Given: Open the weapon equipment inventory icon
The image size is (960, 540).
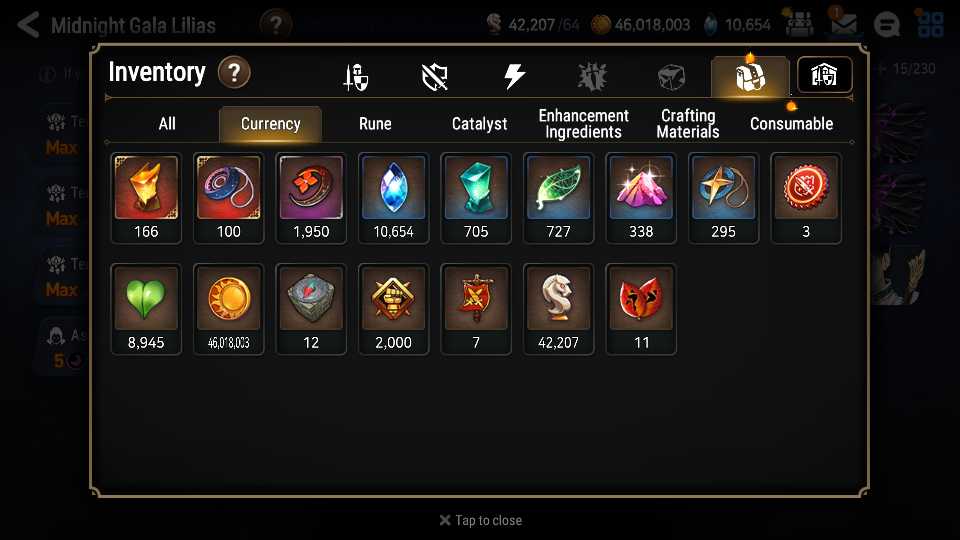Looking at the screenshot, I should [x=356, y=77].
